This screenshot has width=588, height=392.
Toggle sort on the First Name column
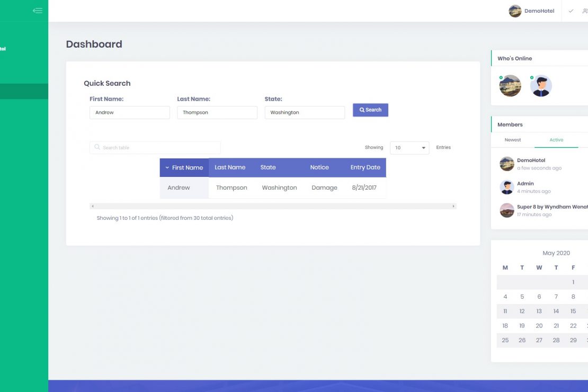point(184,167)
